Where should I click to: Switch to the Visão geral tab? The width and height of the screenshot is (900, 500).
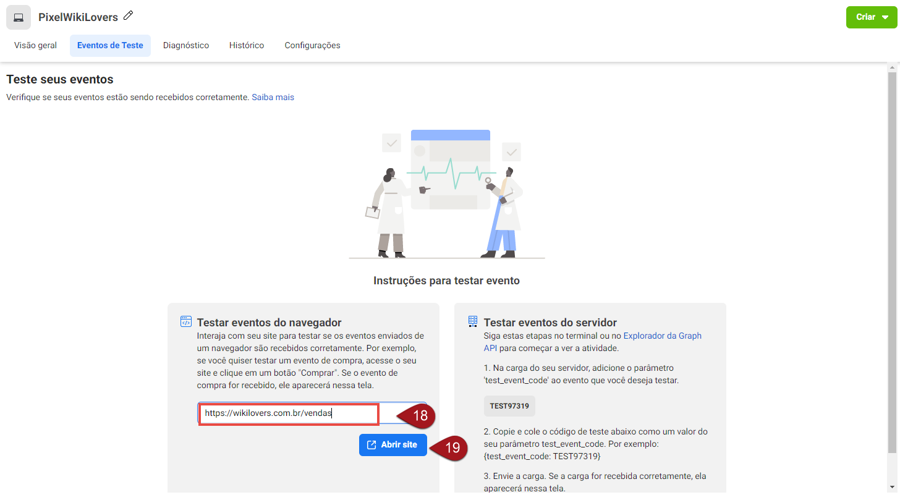click(x=35, y=45)
